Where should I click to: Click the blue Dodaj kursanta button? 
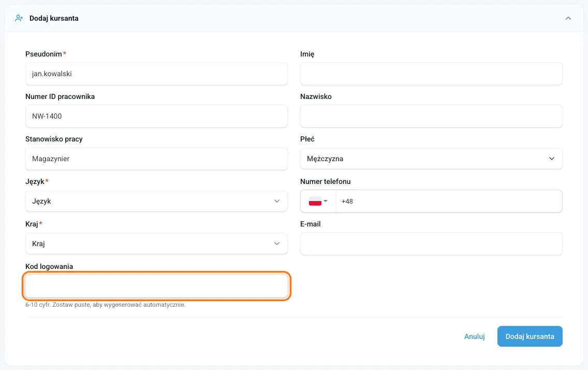tap(530, 336)
